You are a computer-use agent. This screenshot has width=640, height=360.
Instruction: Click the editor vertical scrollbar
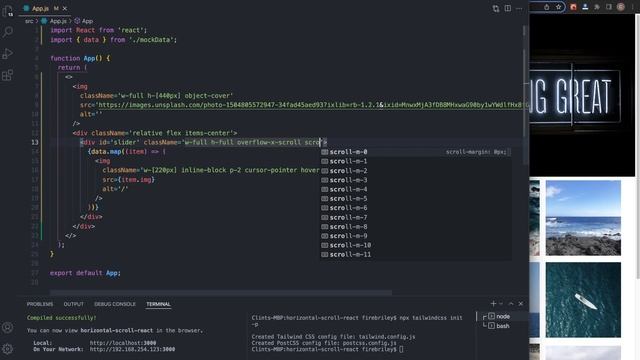pos(526,94)
